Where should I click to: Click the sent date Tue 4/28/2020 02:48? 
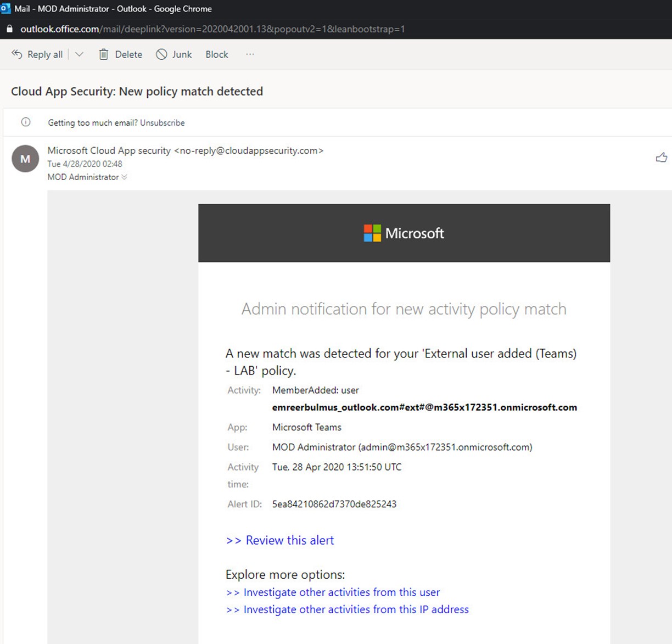[85, 164]
